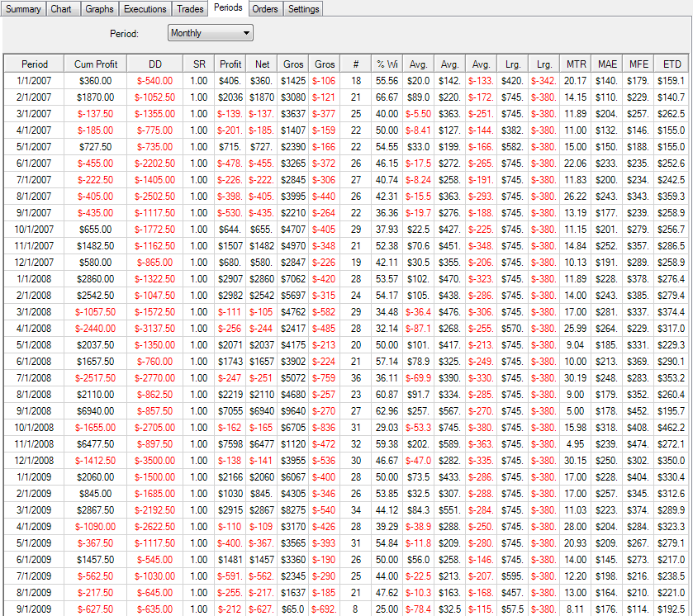
Task: Select the 2/1/2007 period cell
Action: point(34,97)
